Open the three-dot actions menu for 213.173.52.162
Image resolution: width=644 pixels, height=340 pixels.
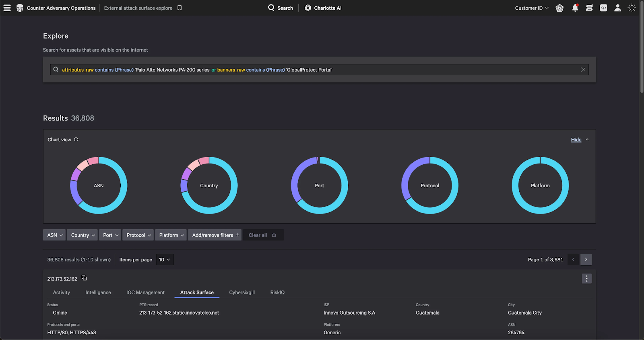586,278
